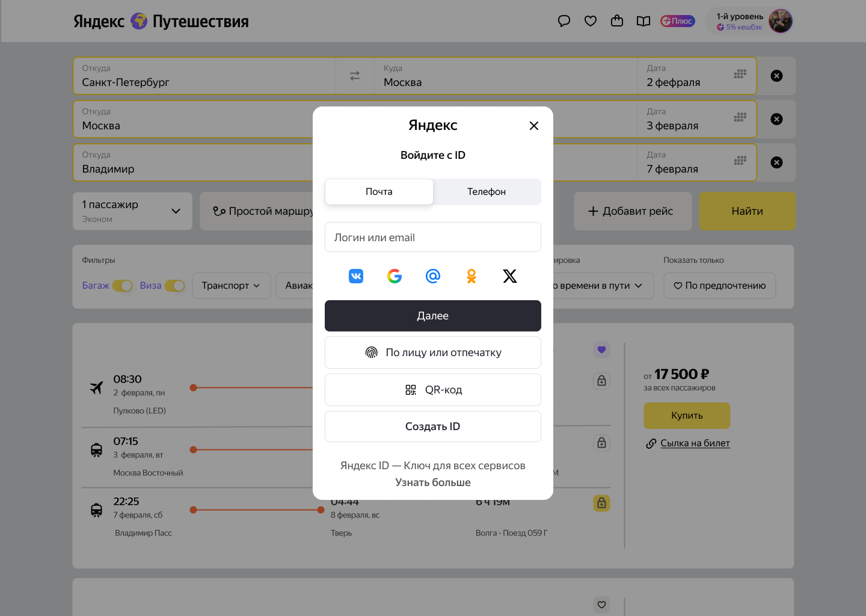Favorite the second result card heart
This screenshot has width=866, height=616.
coord(602,605)
